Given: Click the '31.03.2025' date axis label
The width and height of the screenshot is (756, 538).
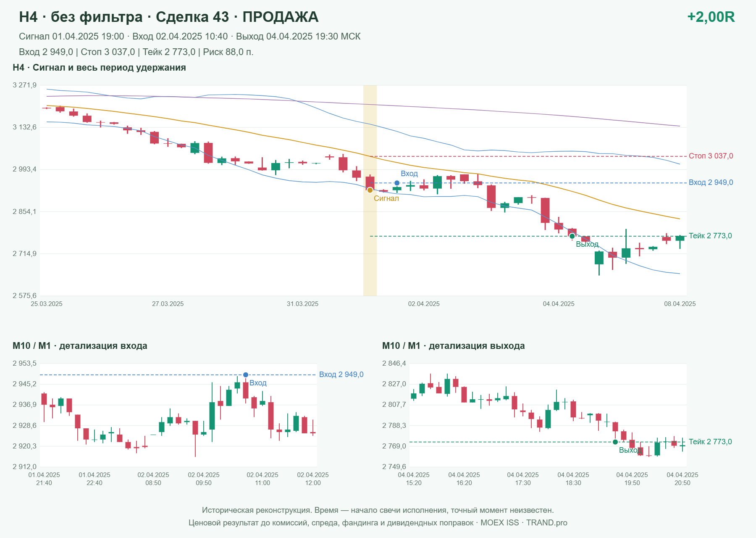Looking at the screenshot, I should tap(303, 304).
